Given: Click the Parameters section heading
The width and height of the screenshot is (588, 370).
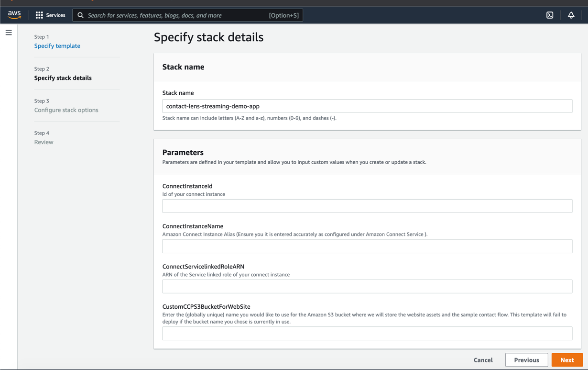Looking at the screenshot, I should (x=183, y=152).
